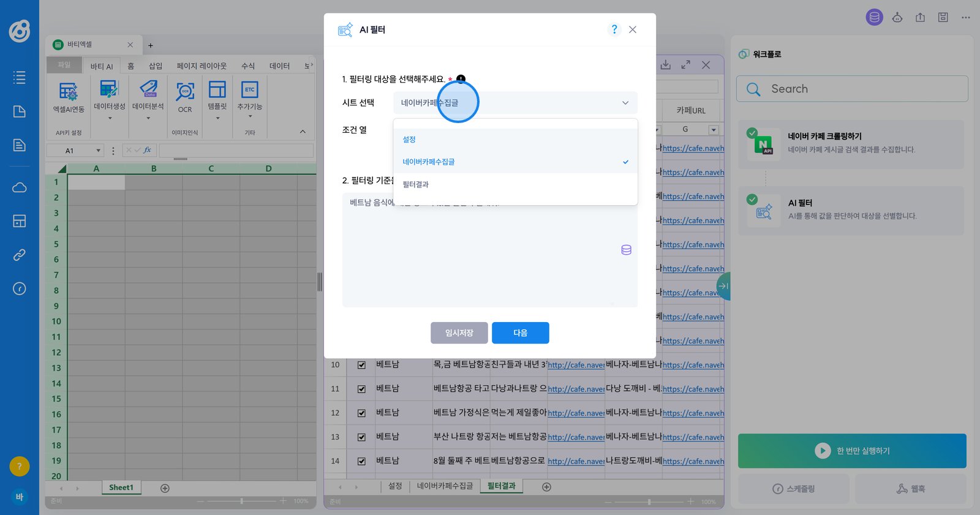Open the text document icon in the sidebar
Screen dimensions: 980x515
20,145
